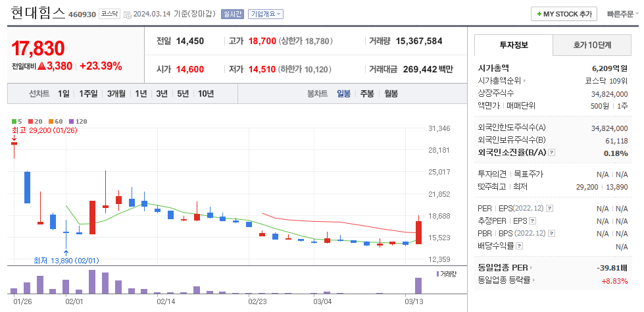The height and width of the screenshot is (312, 644).
Task: Expand the 동일업종 등락률 arrow link
Action: click(x=534, y=281)
